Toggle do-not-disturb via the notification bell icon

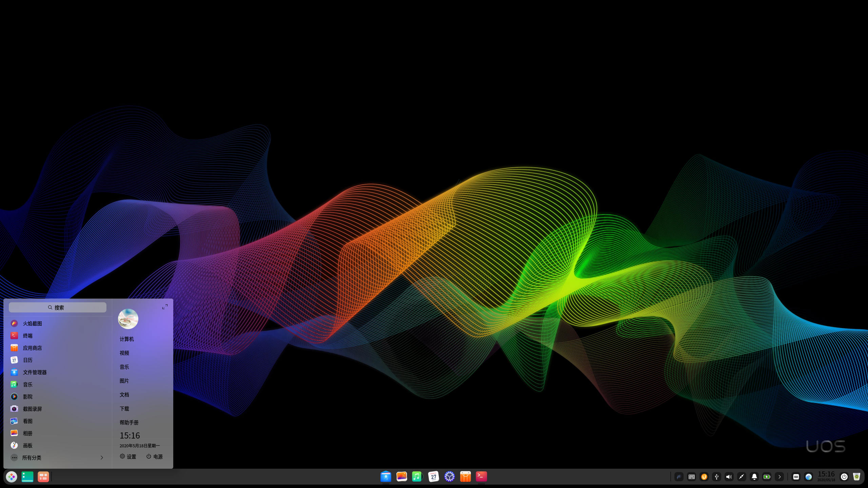pos(754,477)
